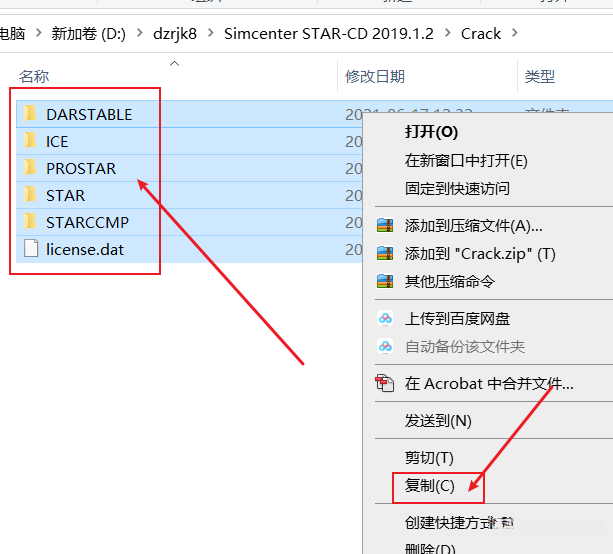Sort files by 修改日期 column header
613x554 pixels.
coord(375,76)
